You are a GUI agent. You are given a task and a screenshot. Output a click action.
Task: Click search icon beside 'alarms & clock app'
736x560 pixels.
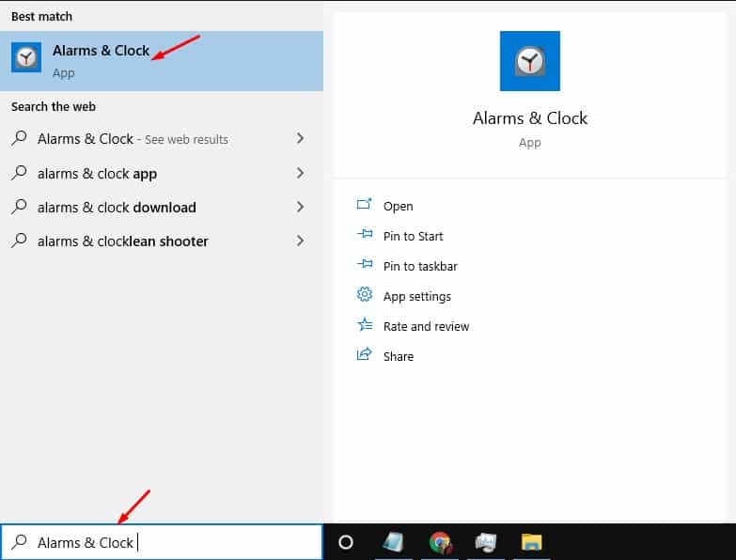(19, 173)
